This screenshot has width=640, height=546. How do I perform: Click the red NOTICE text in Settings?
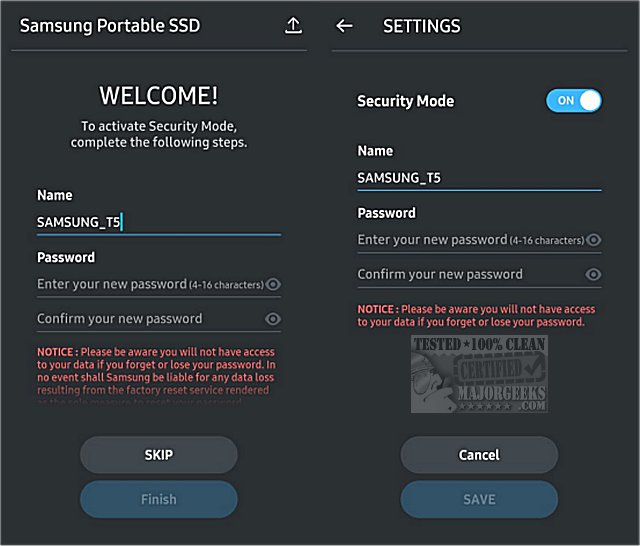476,316
